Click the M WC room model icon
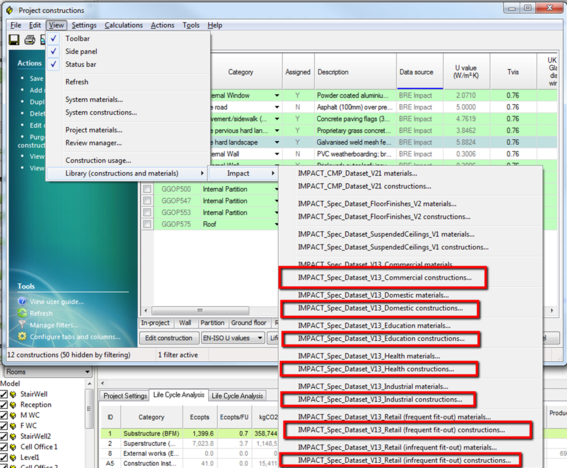This screenshot has width=567, height=468. [13, 415]
